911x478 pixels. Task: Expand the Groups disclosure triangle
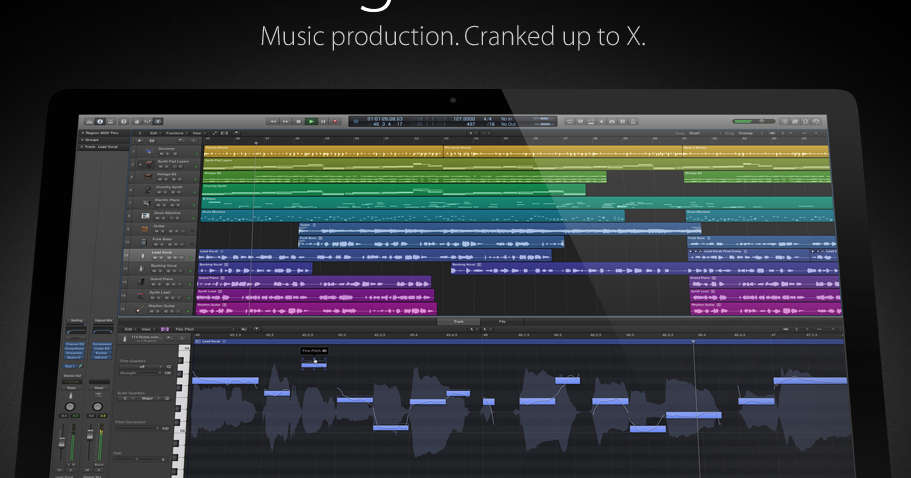pyautogui.click(x=83, y=140)
